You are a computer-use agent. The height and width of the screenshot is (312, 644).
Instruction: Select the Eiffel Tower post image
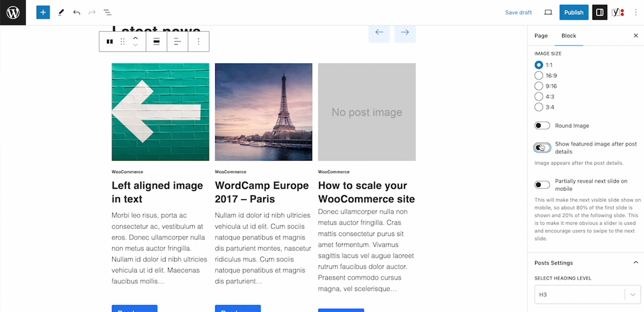coord(264,112)
